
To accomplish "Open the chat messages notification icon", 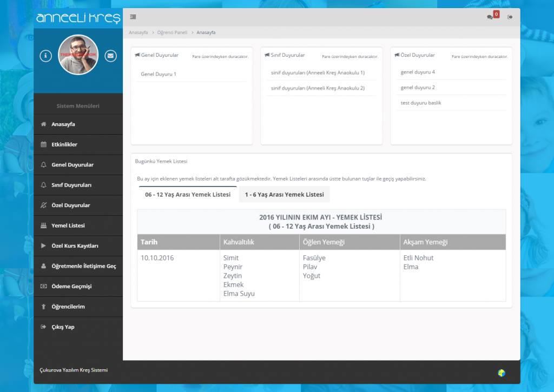I will [490, 17].
